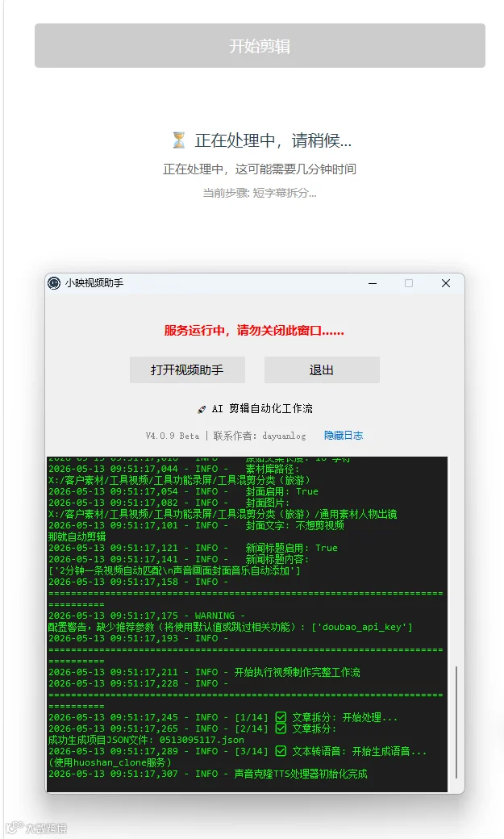Click the 退出 button
This screenshot has height=839, width=504.
(322, 369)
